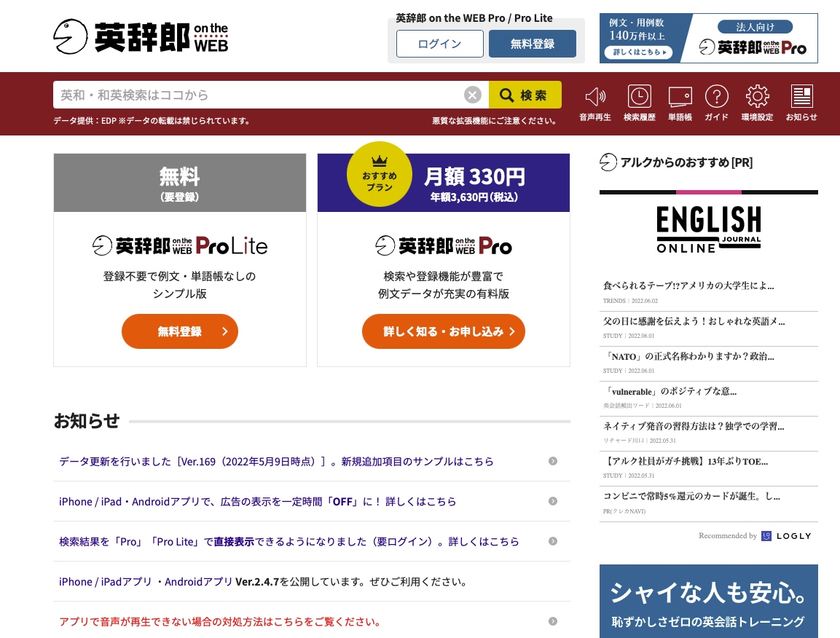Screen dimensions: 840x638
Task: Expand the データ更新 Ver.169 announcement chevron
Action: tap(553, 461)
